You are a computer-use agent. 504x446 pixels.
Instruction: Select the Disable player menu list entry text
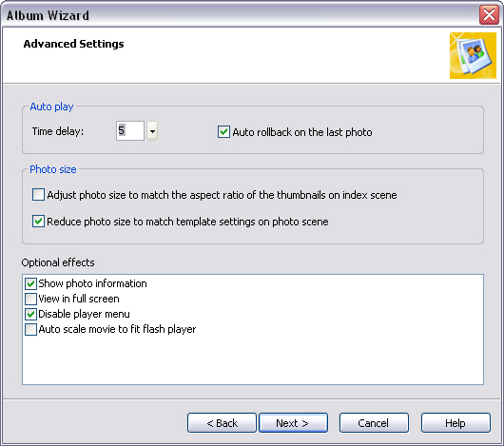[84, 314]
